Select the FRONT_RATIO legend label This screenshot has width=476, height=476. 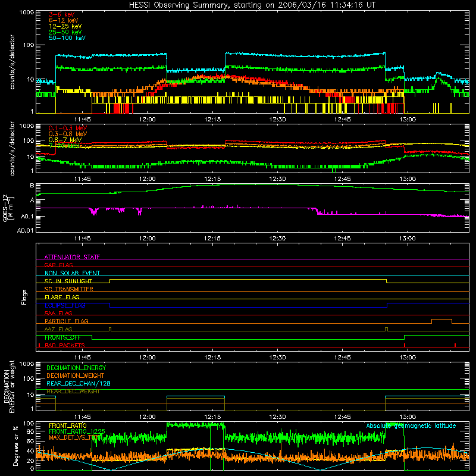[67, 425]
